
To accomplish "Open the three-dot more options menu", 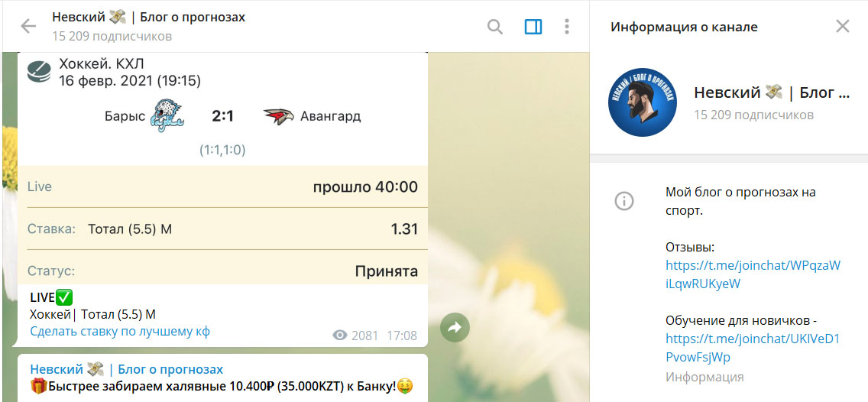I will click(567, 27).
